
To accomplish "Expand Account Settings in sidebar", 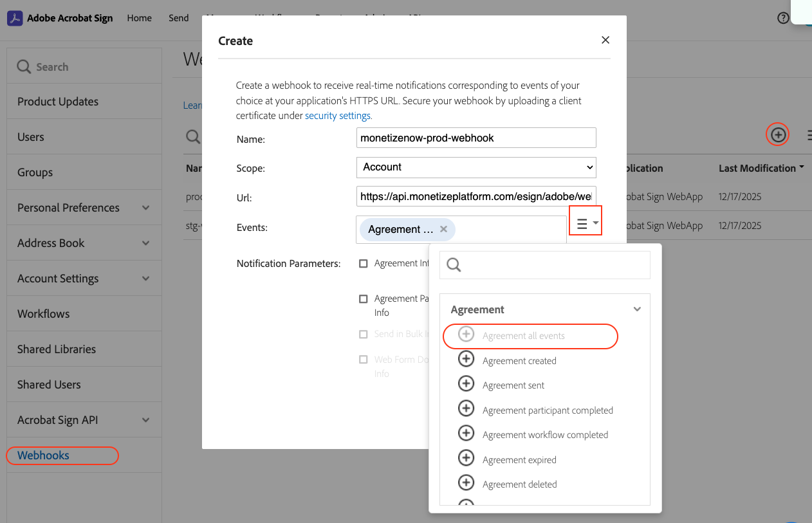I will [146, 279].
